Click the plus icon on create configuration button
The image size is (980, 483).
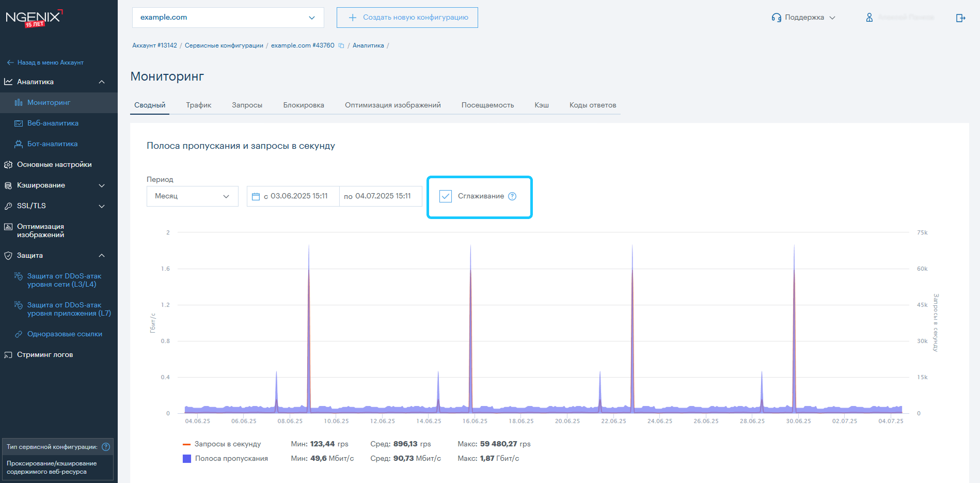point(353,18)
